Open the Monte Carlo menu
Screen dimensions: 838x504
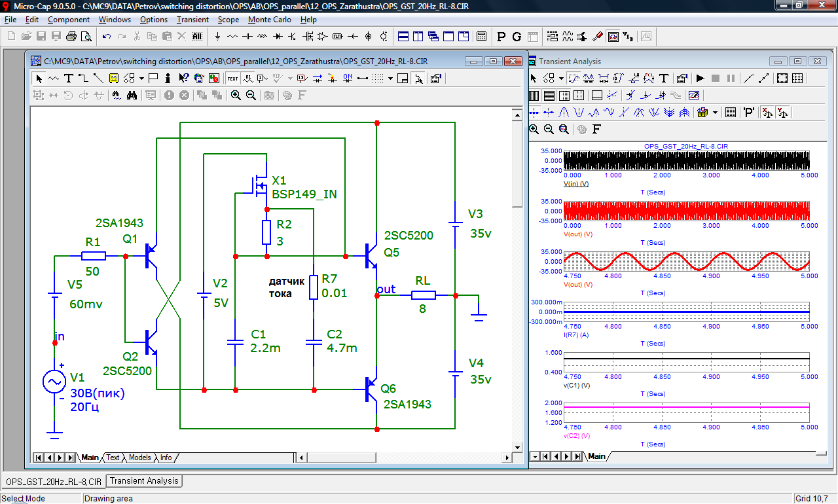coord(270,20)
